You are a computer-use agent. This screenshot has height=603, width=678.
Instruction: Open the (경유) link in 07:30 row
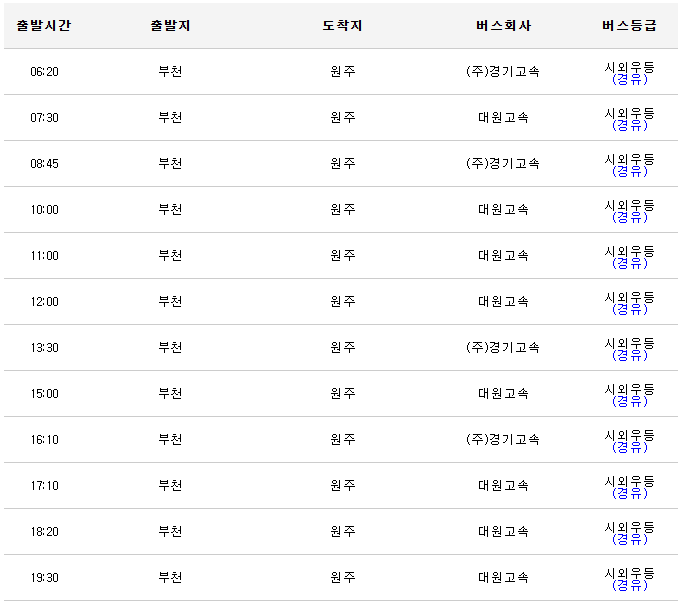click(x=630, y=125)
